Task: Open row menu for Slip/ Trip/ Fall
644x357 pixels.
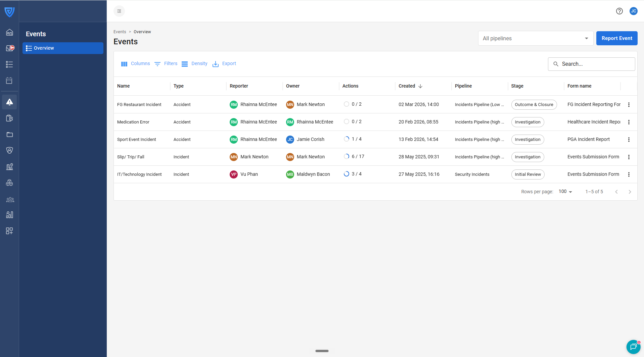Action: [629, 157]
